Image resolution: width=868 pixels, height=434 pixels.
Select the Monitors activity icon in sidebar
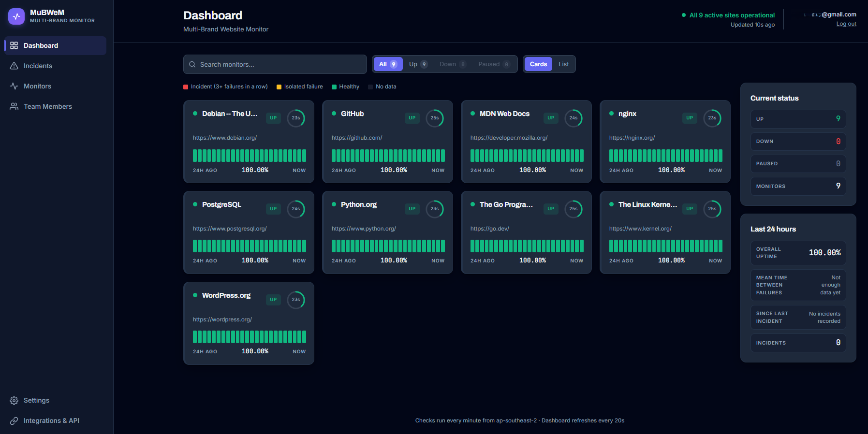click(14, 86)
